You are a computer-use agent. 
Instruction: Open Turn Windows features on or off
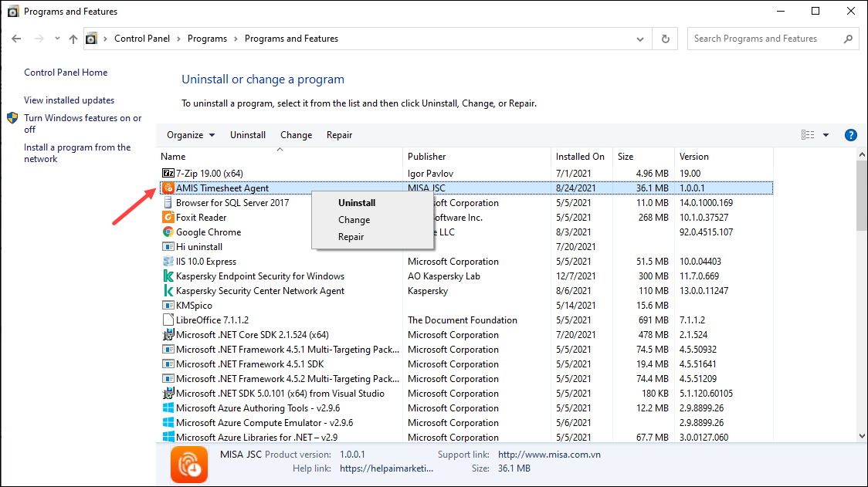tap(83, 123)
